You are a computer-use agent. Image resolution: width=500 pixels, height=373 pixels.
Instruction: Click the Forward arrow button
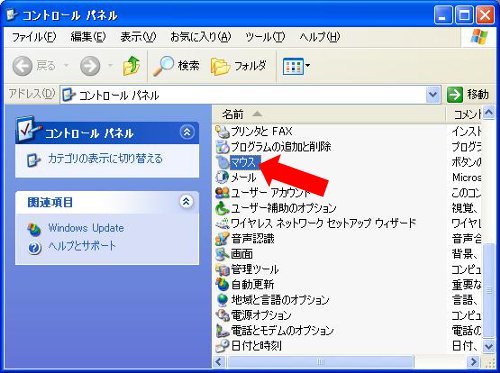pyautogui.click(x=90, y=66)
